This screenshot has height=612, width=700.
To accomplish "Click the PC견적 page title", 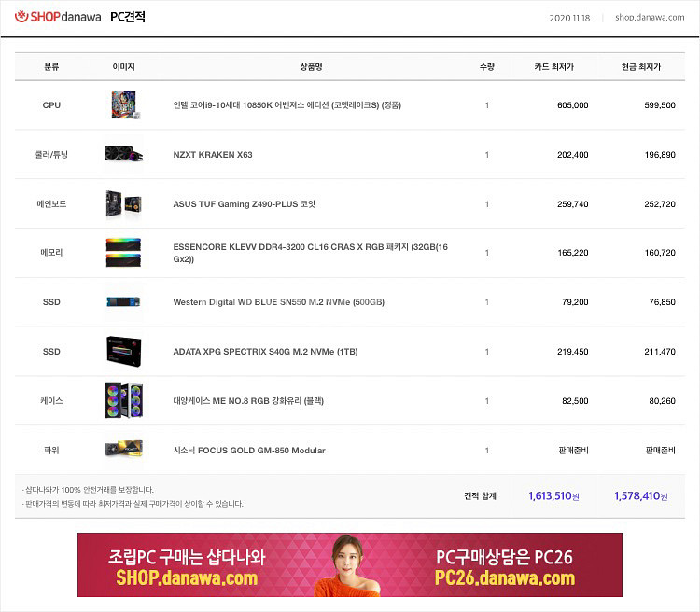I will click(x=128, y=17).
